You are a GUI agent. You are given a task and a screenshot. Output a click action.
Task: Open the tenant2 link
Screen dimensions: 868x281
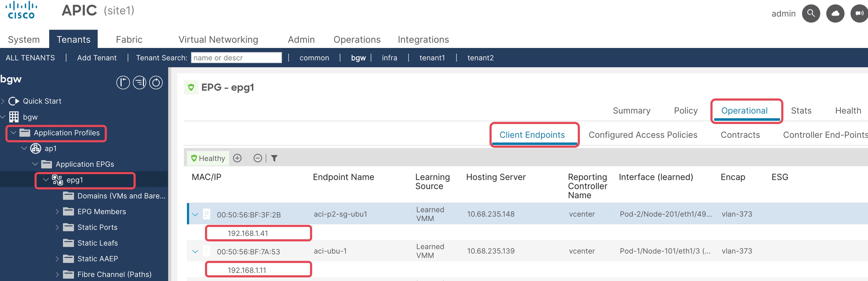(x=480, y=58)
